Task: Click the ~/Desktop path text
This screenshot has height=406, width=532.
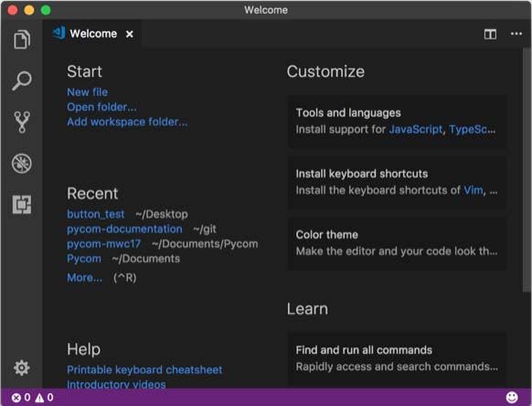Action: click(162, 214)
